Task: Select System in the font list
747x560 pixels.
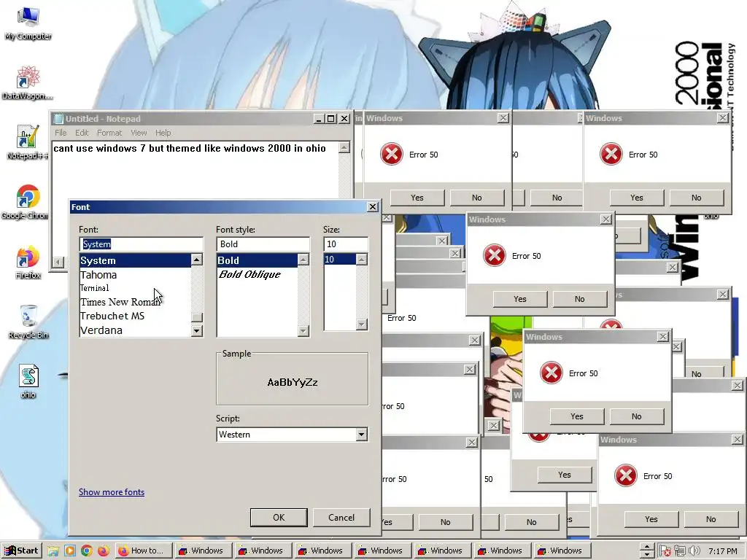Action: (x=135, y=260)
